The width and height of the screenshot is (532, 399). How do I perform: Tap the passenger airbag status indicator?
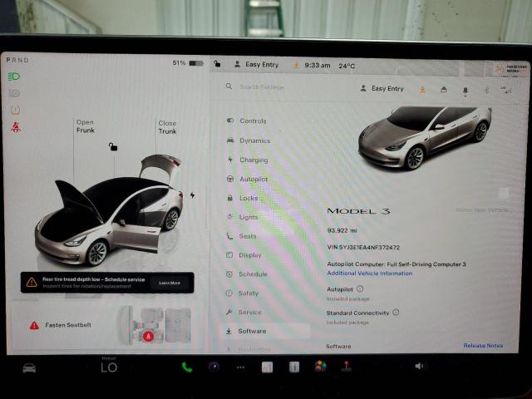tap(512, 69)
